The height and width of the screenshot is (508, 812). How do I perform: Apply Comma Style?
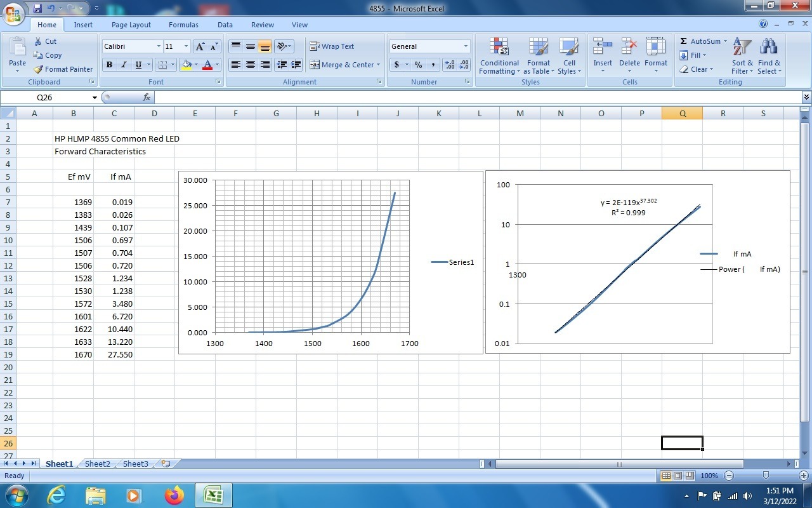click(x=433, y=65)
